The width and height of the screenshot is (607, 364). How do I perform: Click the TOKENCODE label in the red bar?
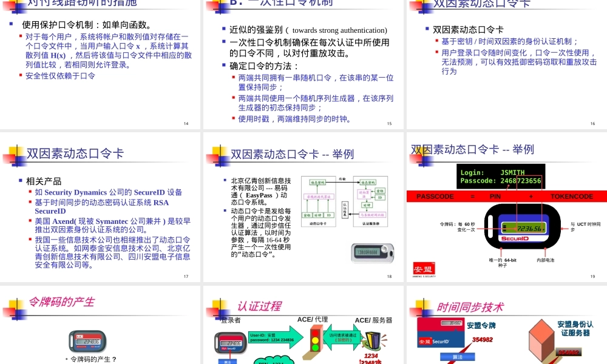[x=572, y=197]
